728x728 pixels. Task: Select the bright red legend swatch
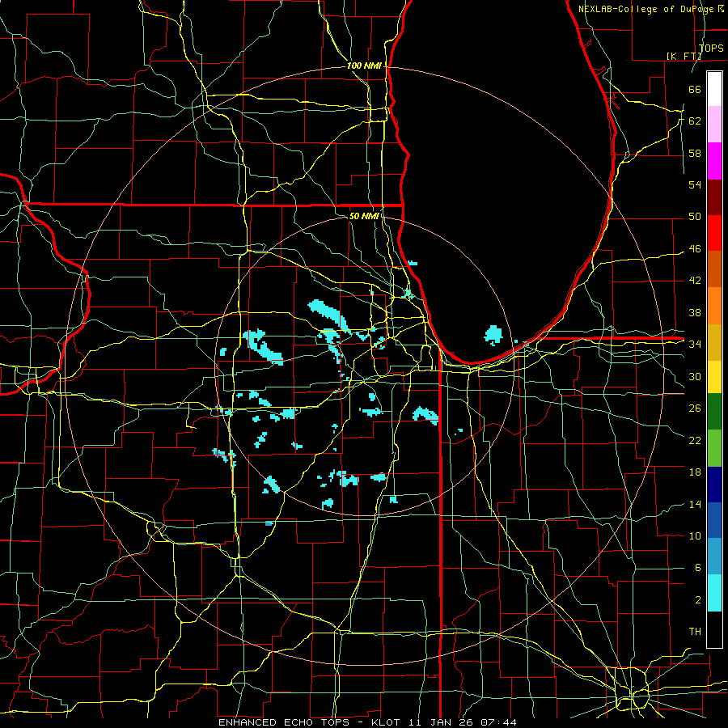[x=714, y=233]
